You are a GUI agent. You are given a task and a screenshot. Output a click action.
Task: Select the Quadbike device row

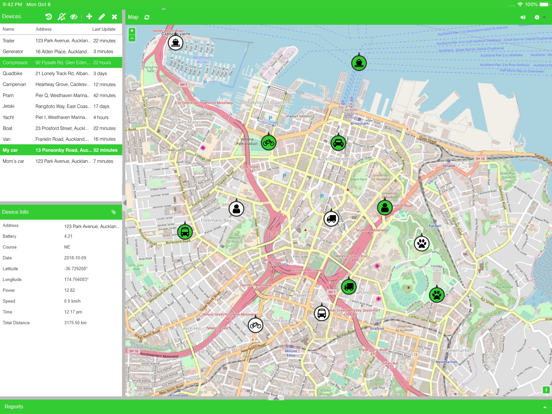(61, 73)
